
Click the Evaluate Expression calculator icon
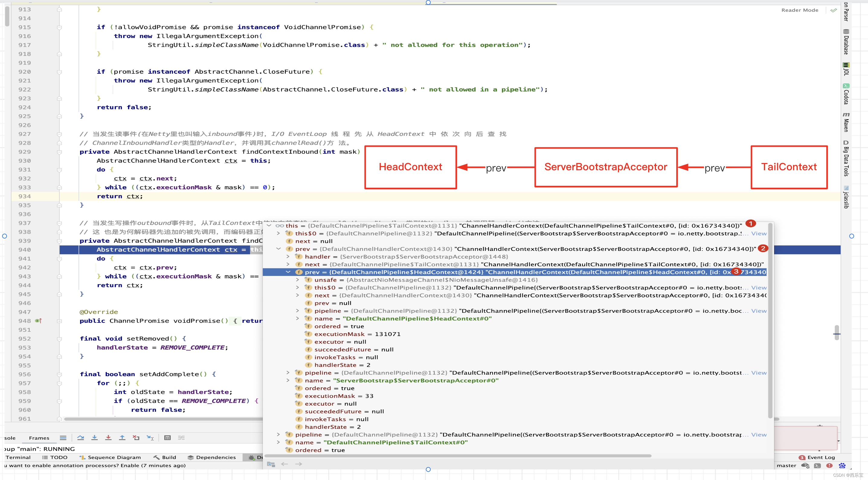pos(167,437)
